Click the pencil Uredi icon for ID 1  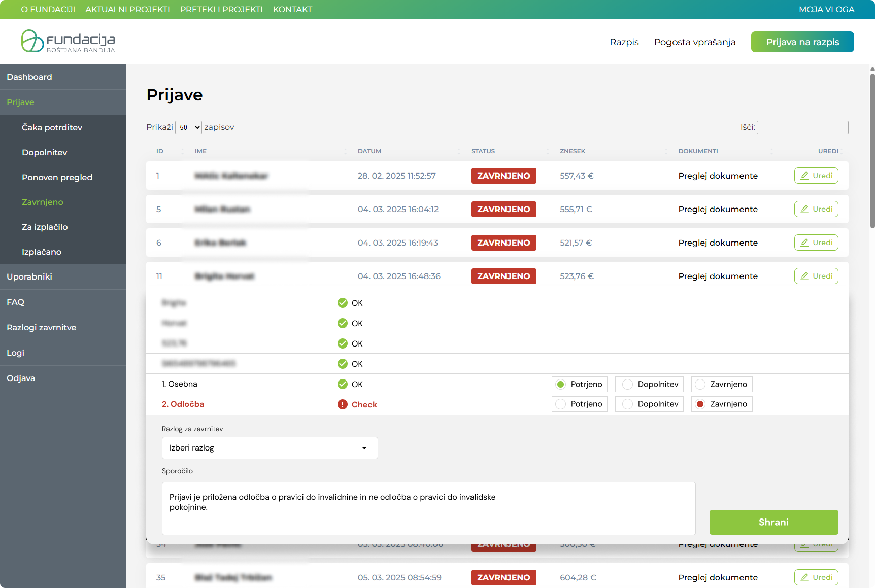click(804, 176)
